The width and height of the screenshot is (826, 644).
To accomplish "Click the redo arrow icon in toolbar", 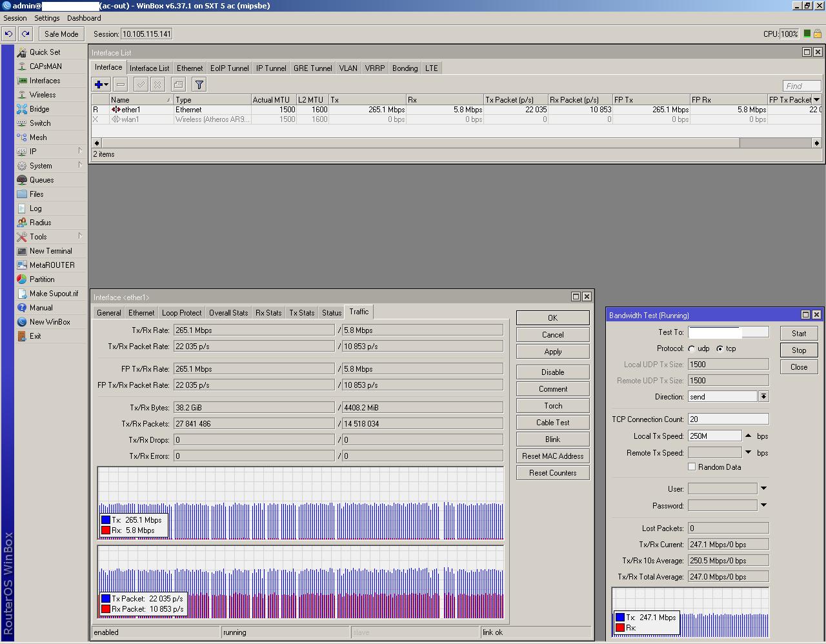I will pos(26,34).
